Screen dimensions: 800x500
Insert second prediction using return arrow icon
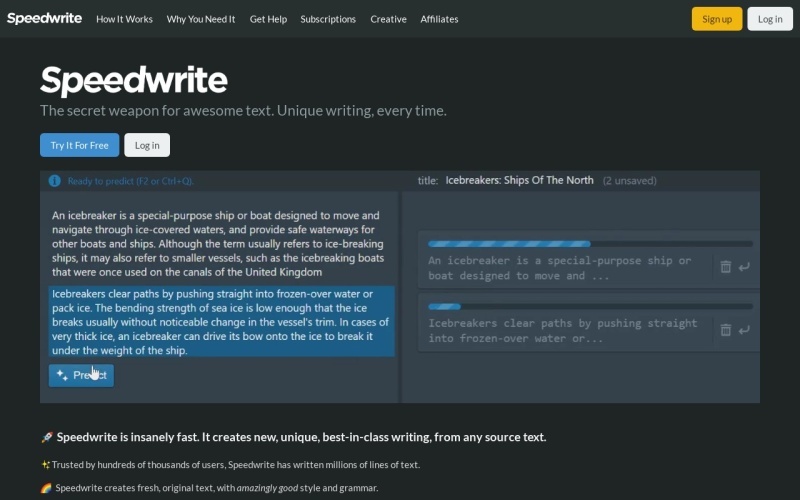click(744, 330)
